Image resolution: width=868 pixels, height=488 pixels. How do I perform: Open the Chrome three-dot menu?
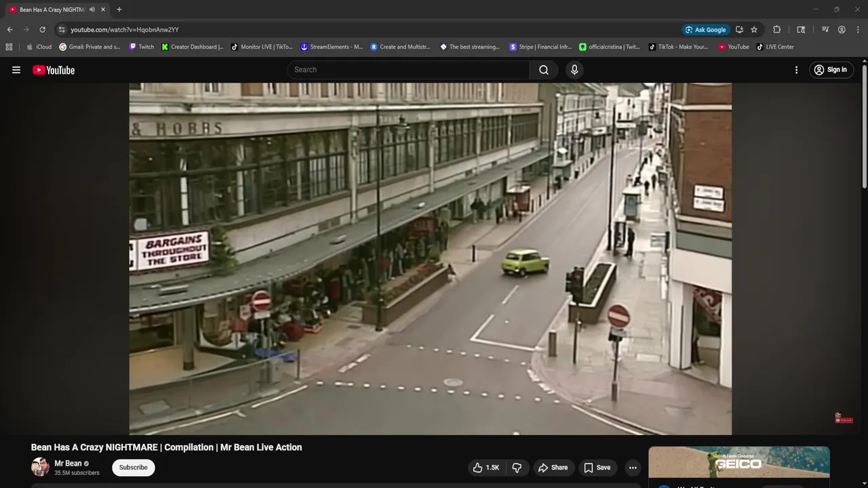(858, 30)
